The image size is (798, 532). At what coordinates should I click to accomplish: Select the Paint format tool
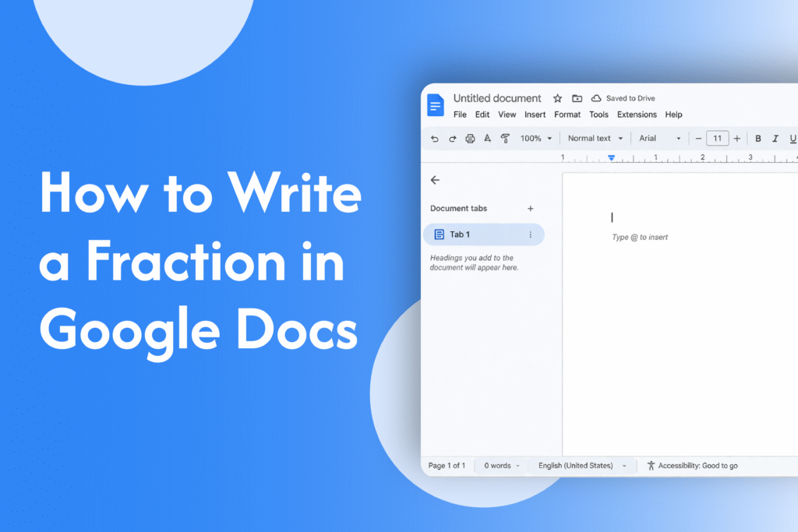pyautogui.click(x=505, y=138)
